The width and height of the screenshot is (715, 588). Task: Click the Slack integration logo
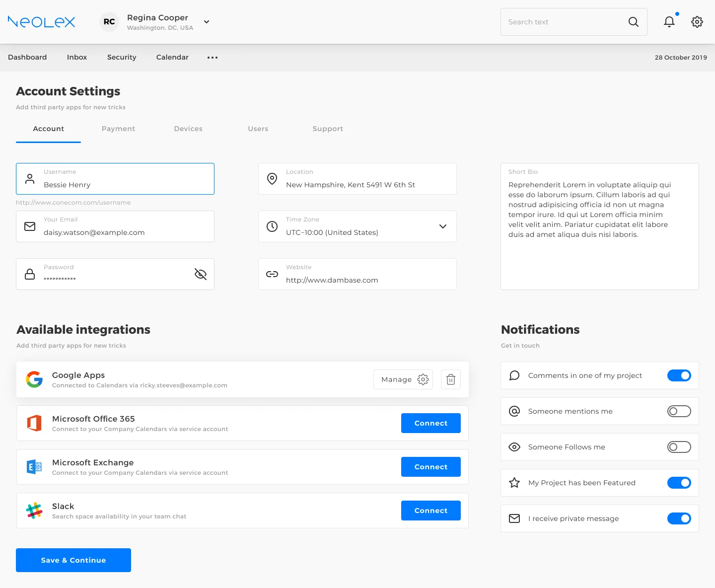pyautogui.click(x=34, y=511)
